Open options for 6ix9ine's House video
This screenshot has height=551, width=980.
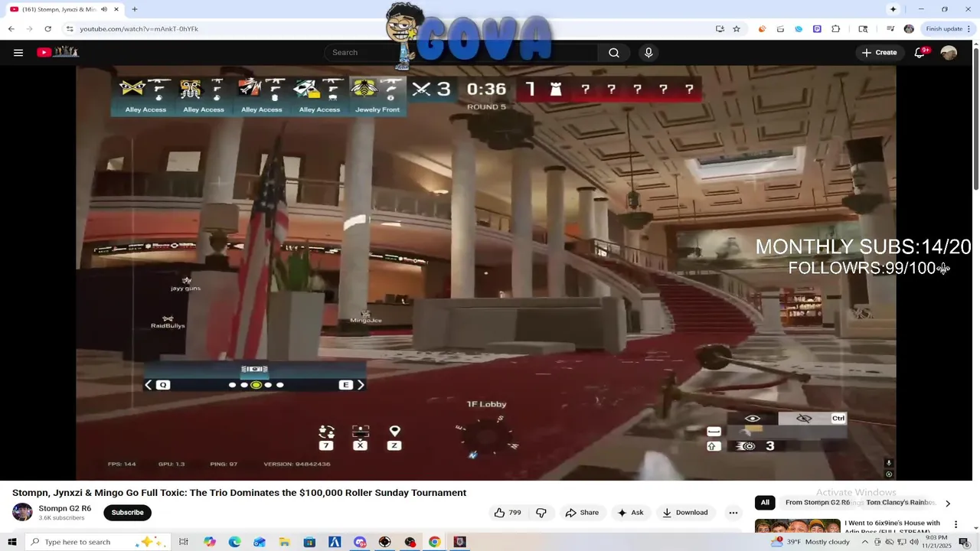pyautogui.click(x=955, y=524)
